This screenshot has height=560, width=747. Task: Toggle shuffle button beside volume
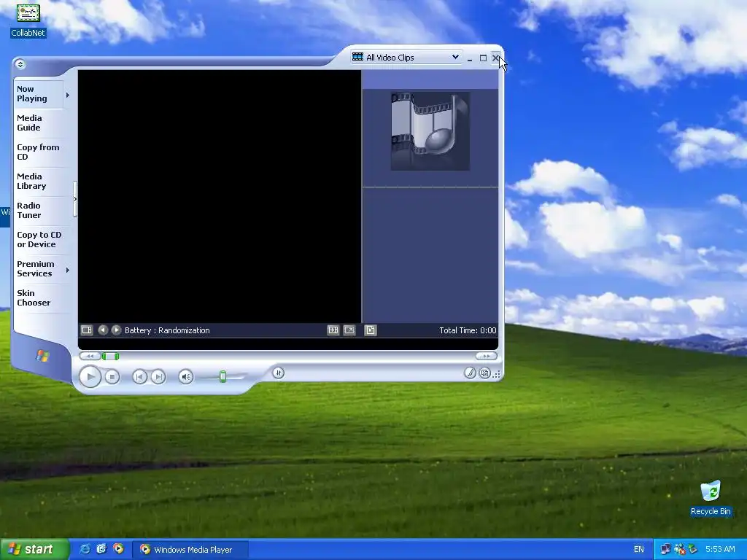(x=278, y=373)
